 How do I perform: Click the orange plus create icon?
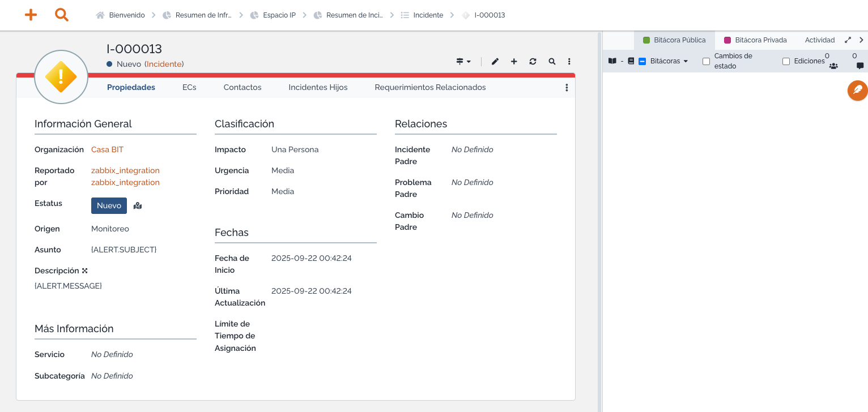(x=31, y=15)
